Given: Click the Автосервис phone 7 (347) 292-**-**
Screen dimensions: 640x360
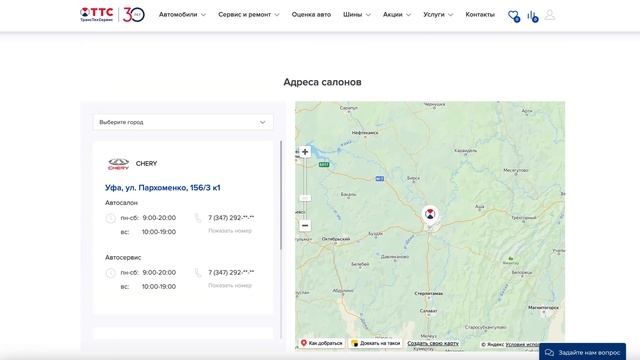Looking at the screenshot, I should (x=231, y=273).
